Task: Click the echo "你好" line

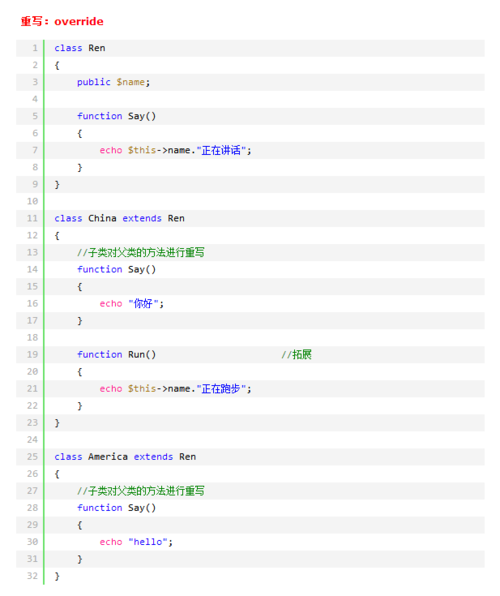Action: pyautogui.click(x=132, y=304)
